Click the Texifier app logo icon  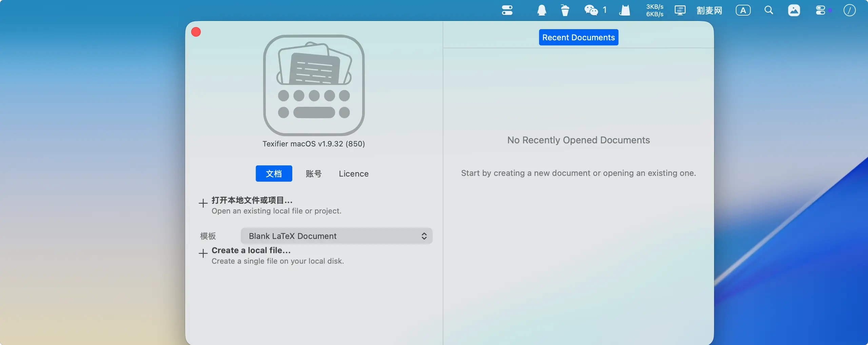(314, 85)
